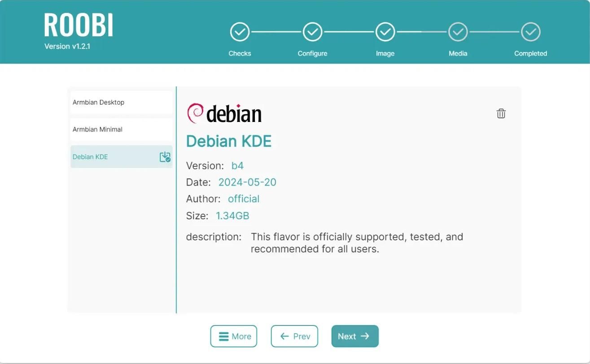Click the version value b4
Viewport: 590px width, 364px height.
[x=237, y=166]
